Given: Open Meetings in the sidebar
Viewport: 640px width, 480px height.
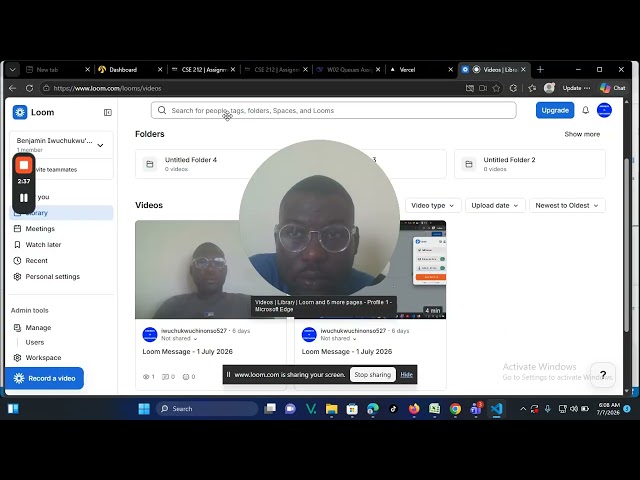Looking at the screenshot, I should click(61, 229).
